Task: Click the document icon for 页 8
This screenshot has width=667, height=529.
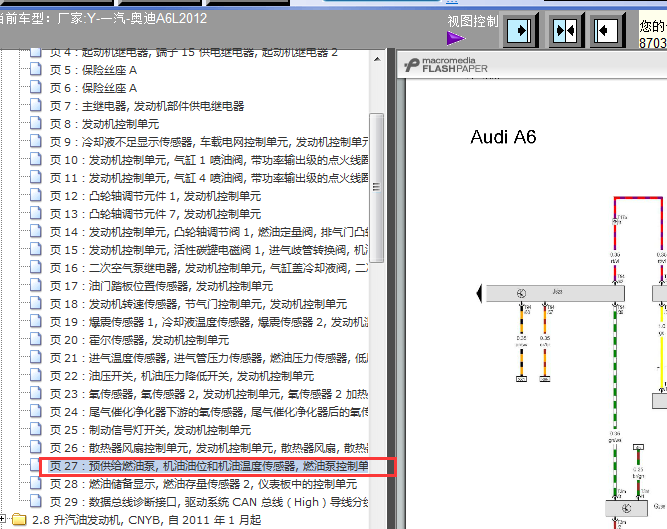Action: [36, 123]
